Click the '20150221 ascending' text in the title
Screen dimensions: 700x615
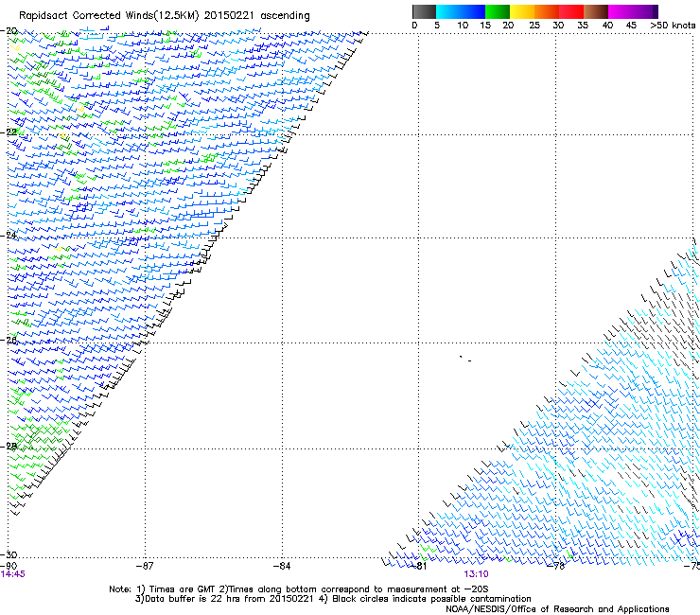(256, 16)
